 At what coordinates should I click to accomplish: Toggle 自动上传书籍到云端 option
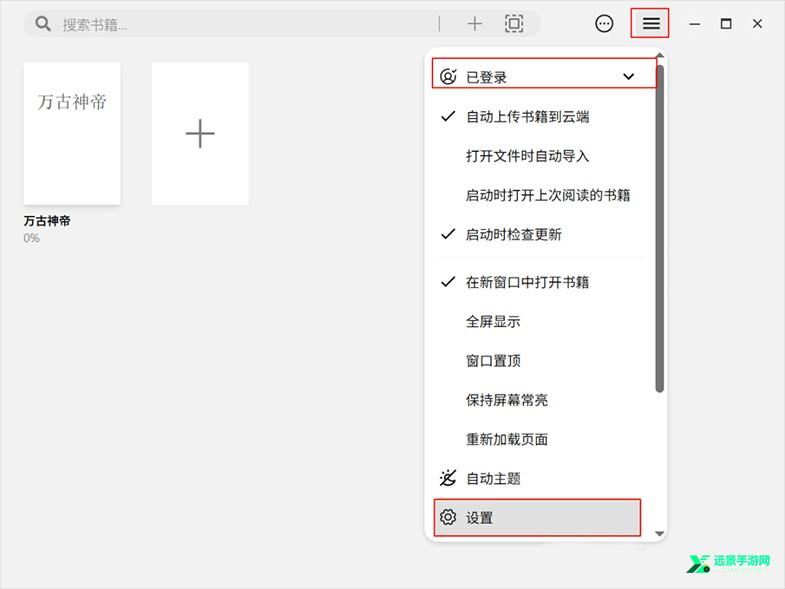click(x=538, y=117)
